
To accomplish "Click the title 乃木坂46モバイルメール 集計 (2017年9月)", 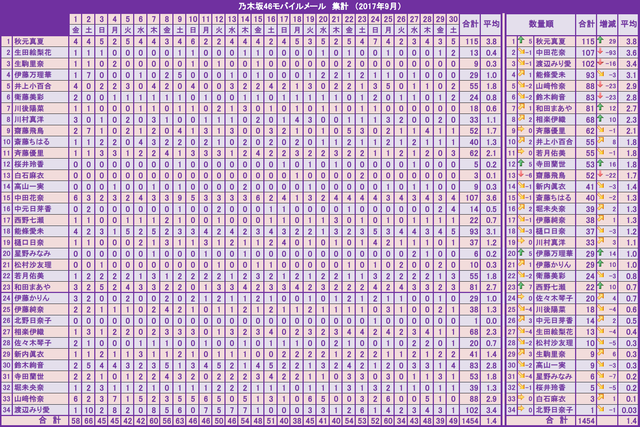I will tap(320, 6).
